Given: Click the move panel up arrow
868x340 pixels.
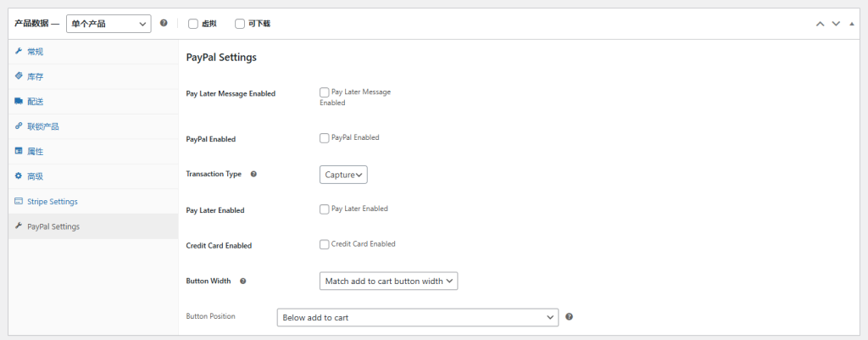Looking at the screenshot, I should (820, 24).
